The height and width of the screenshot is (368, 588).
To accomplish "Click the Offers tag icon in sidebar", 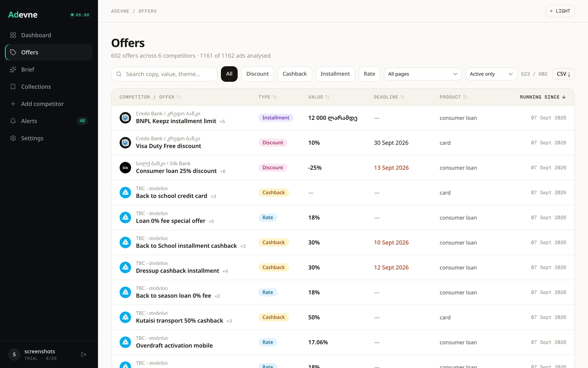I will (13, 52).
